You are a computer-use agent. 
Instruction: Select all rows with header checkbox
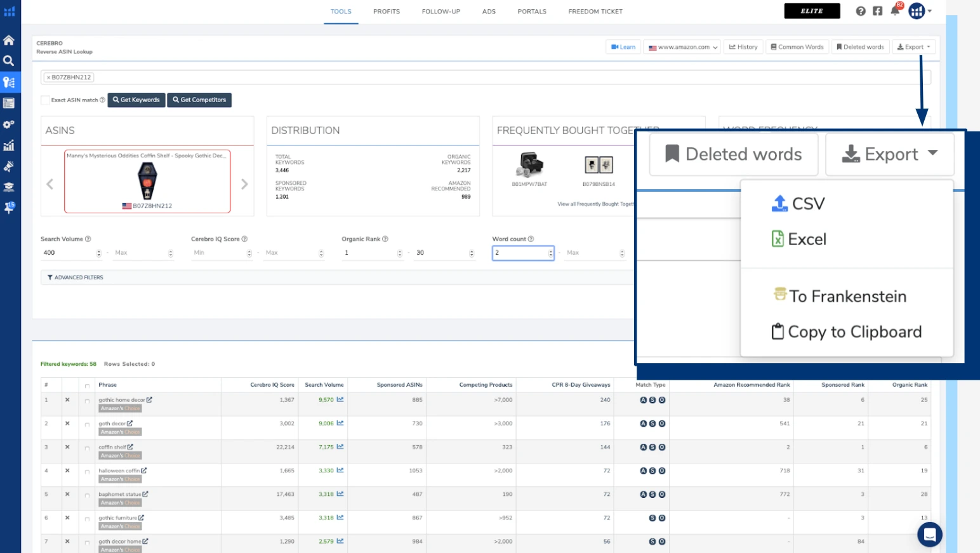click(x=87, y=385)
